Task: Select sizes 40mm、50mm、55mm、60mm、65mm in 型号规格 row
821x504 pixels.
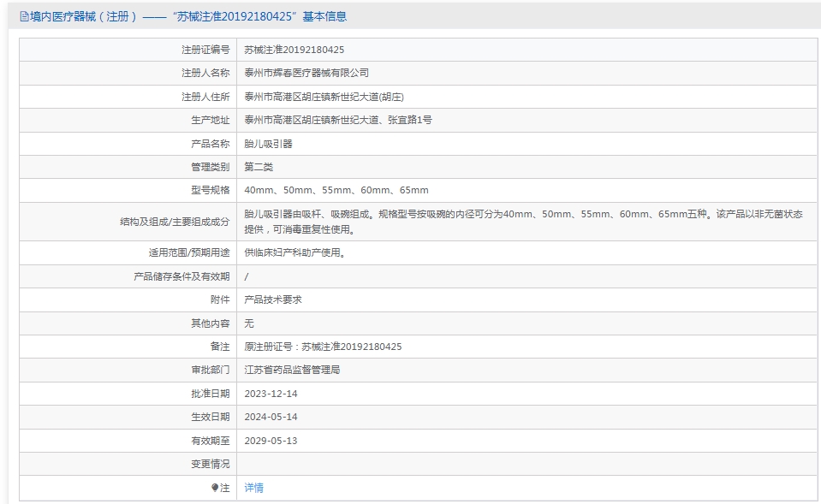Action: click(336, 191)
